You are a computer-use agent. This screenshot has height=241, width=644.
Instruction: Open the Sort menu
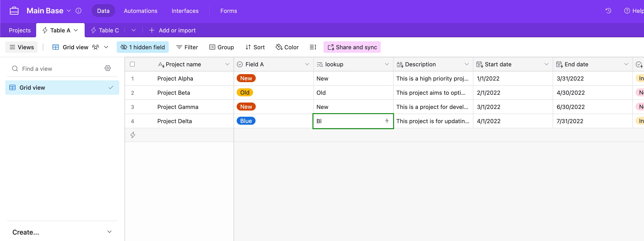tap(255, 47)
